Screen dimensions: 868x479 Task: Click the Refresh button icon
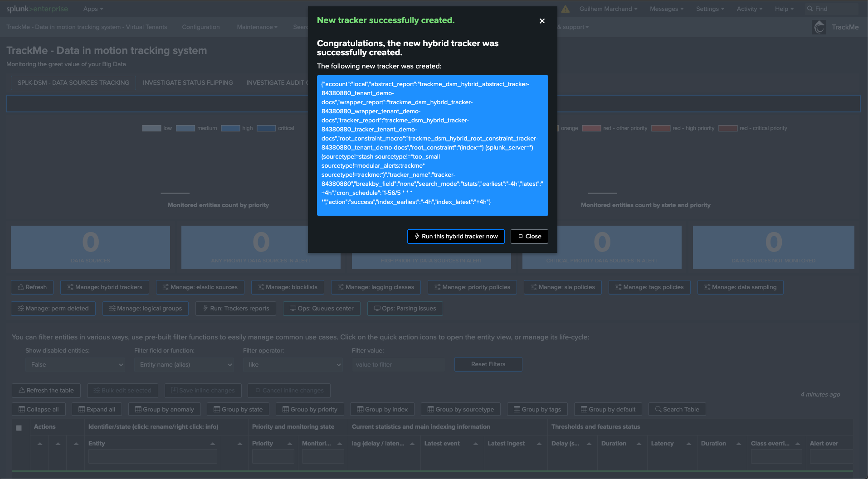(x=21, y=287)
